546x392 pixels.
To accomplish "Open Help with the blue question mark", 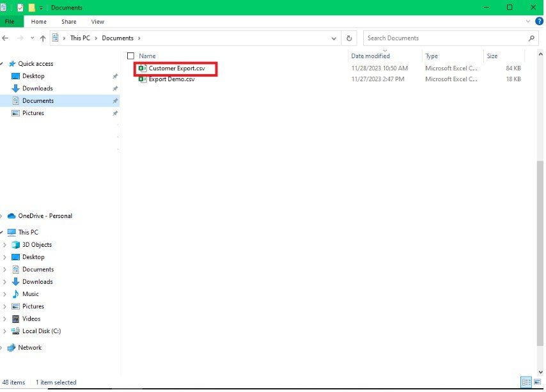I will pyautogui.click(x=539, y=22).
